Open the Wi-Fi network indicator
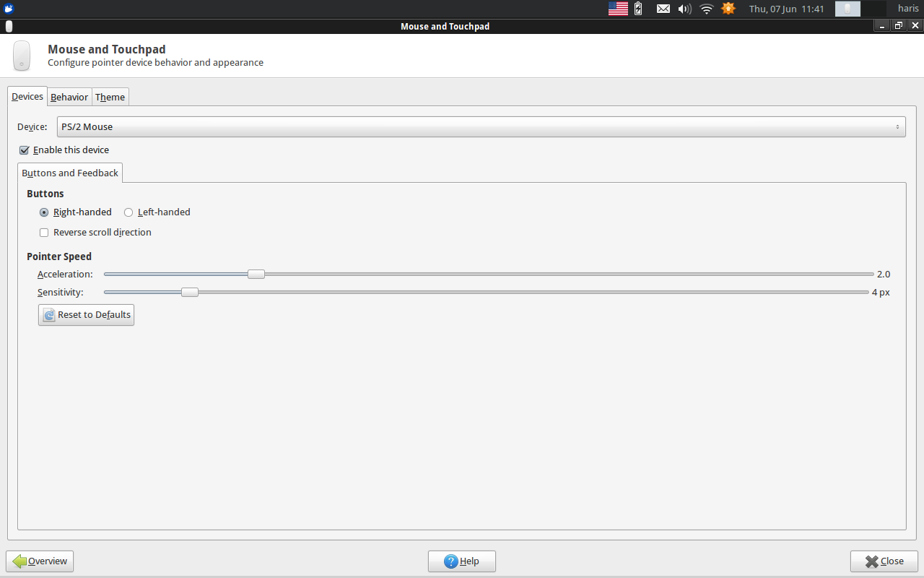924x578 pixels. click(x=707, y=9)
